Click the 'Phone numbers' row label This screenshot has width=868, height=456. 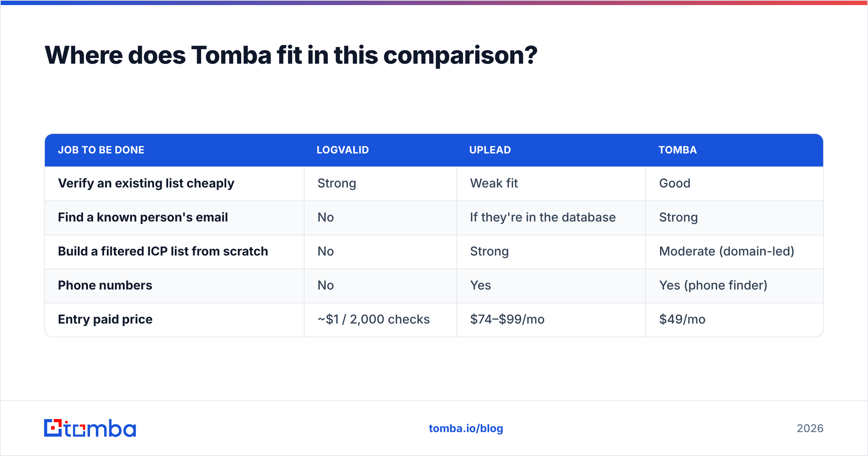[x=105, y=286]
